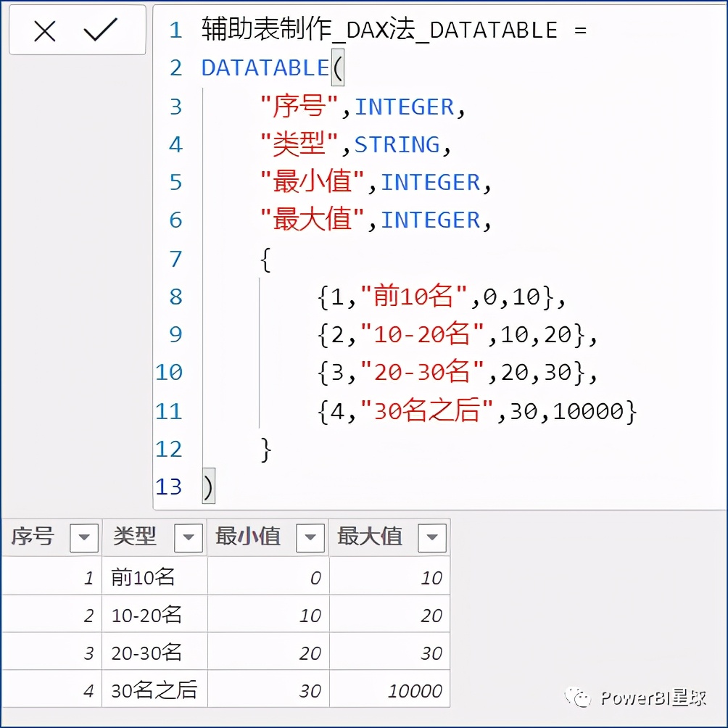Screen dimensions: 728x728
Task: Click code row {4,"30名之后",30,10000} on line 11
Action: (477, 411)
